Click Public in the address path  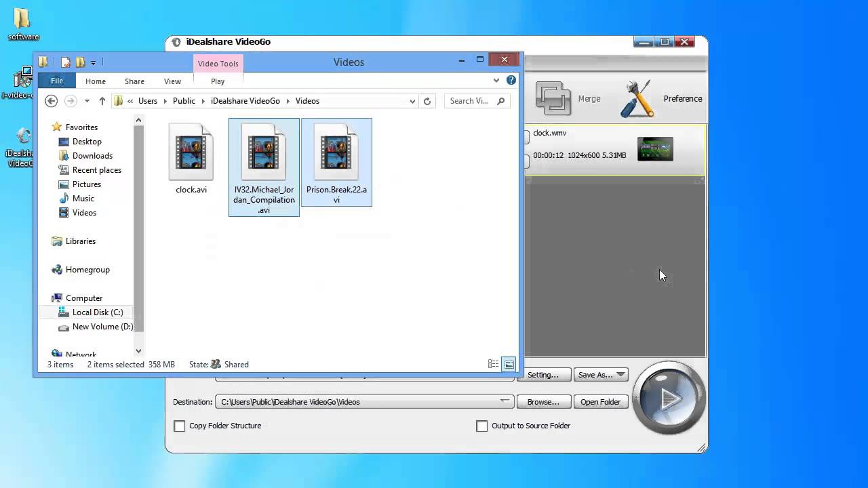pos(184,101)
